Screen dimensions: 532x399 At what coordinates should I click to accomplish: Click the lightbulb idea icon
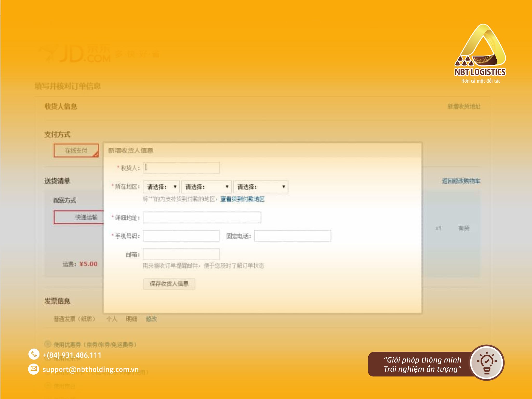click(x=487, y=363)
